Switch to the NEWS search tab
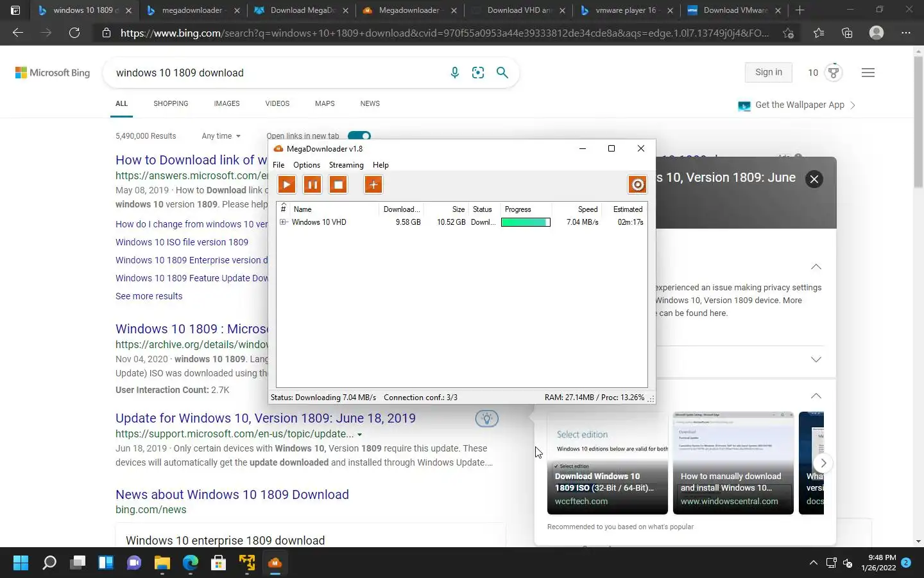This screenshot has width=924, height=578. [x=370, y=103]
